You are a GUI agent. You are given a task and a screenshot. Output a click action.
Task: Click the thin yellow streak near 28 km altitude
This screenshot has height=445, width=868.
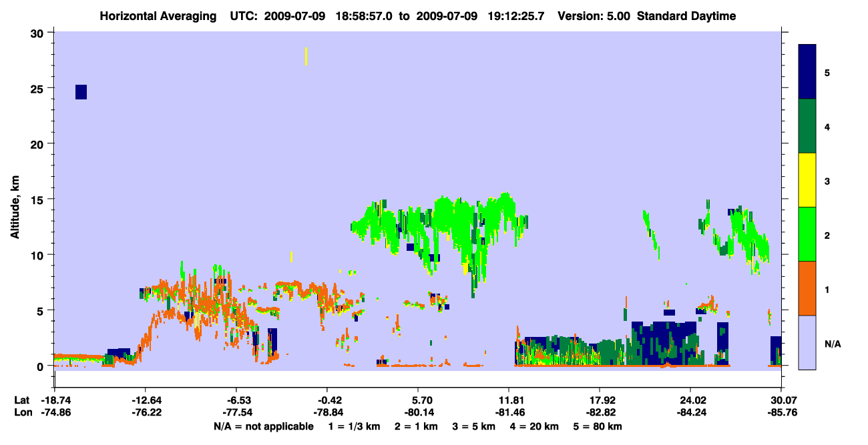pos(306,57)
